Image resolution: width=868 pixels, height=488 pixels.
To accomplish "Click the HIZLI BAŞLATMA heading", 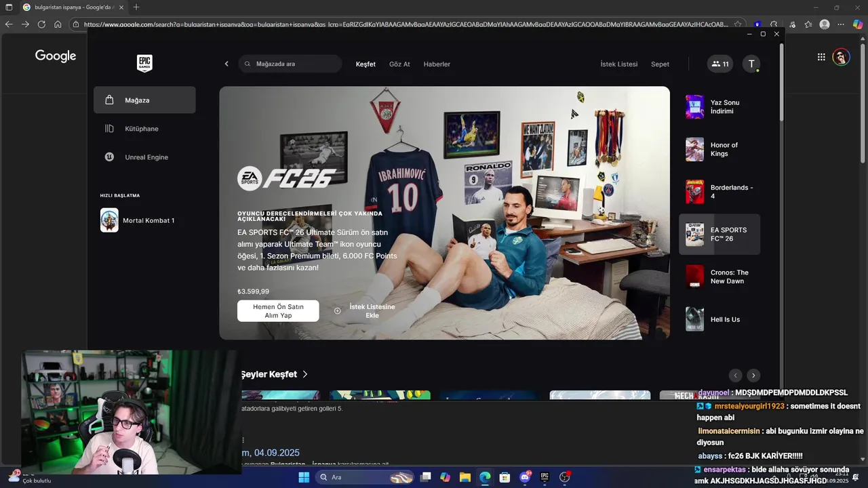I will 120,195.
